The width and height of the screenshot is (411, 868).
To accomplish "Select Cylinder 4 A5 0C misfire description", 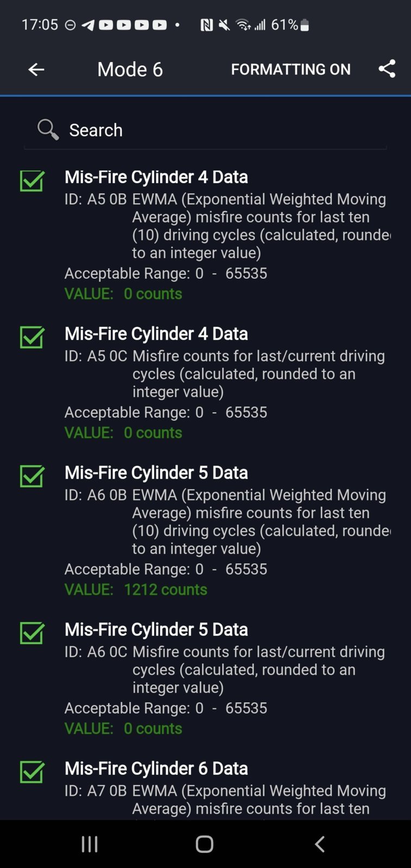I will tap(258, 374).
